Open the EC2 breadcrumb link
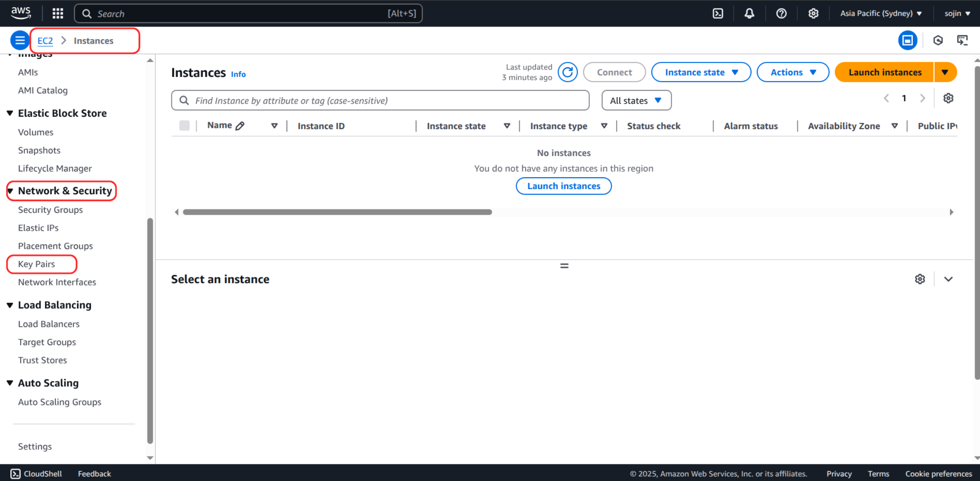The width and height of the screenshot is (980, 481). coord(45,41)
